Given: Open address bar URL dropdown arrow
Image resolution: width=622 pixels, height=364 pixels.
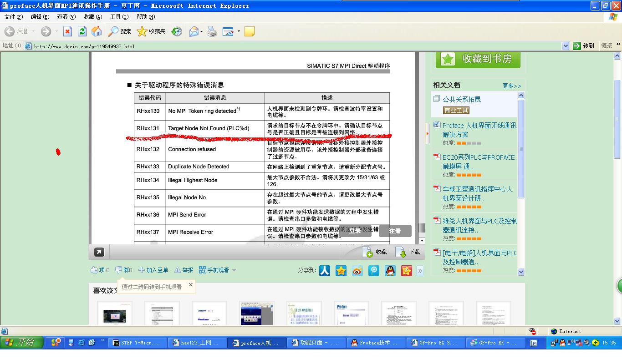Looking at the screenshot, I should pos(566,46).
